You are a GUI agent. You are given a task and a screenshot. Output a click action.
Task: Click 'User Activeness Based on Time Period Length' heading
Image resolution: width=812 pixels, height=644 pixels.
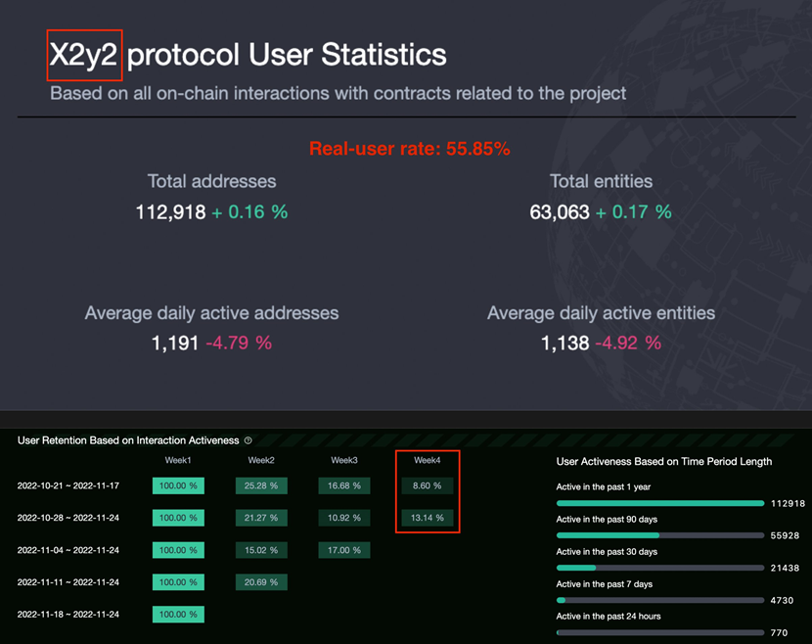click(664, 462)
